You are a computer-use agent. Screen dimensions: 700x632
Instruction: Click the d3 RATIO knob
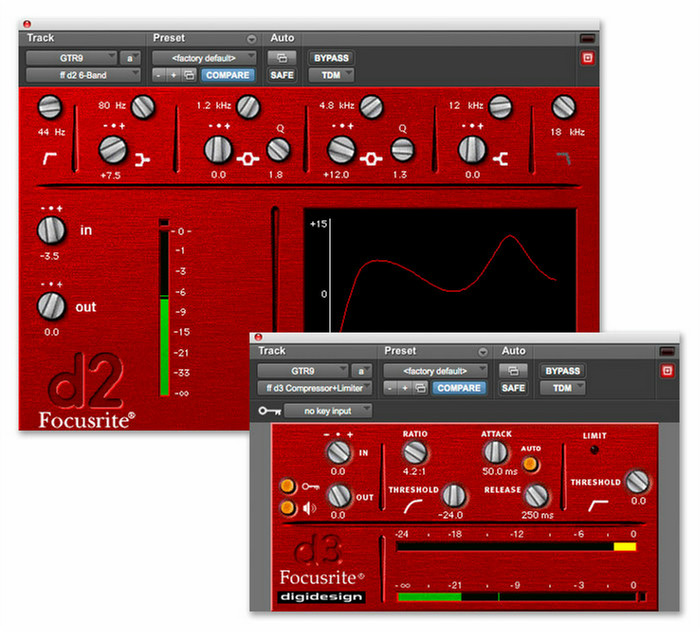tap(414, 452)
